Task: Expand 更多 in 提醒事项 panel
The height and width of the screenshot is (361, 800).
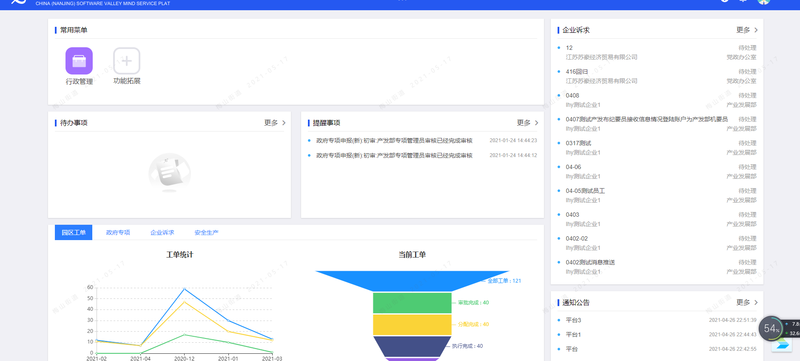Action: pos(528,123)
